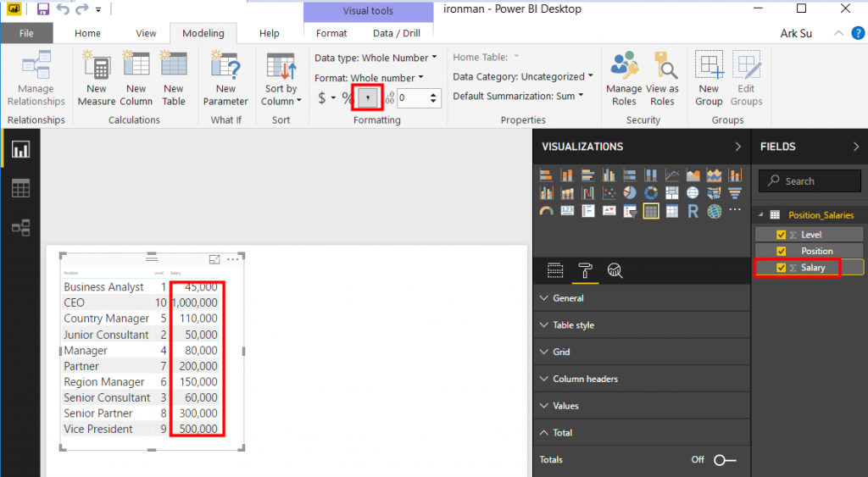Select the Matrix visualization

(671, 211)
